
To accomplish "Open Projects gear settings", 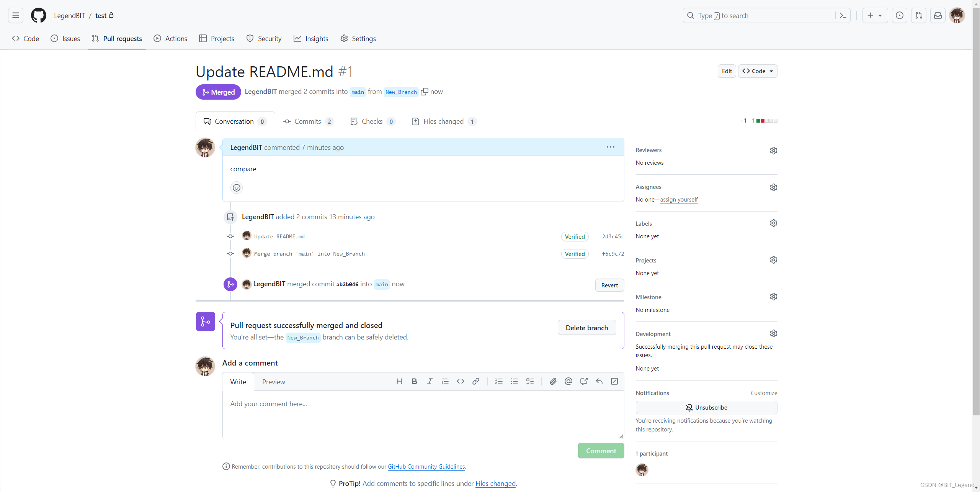I will pyautogui.click(x=773, y=260).
